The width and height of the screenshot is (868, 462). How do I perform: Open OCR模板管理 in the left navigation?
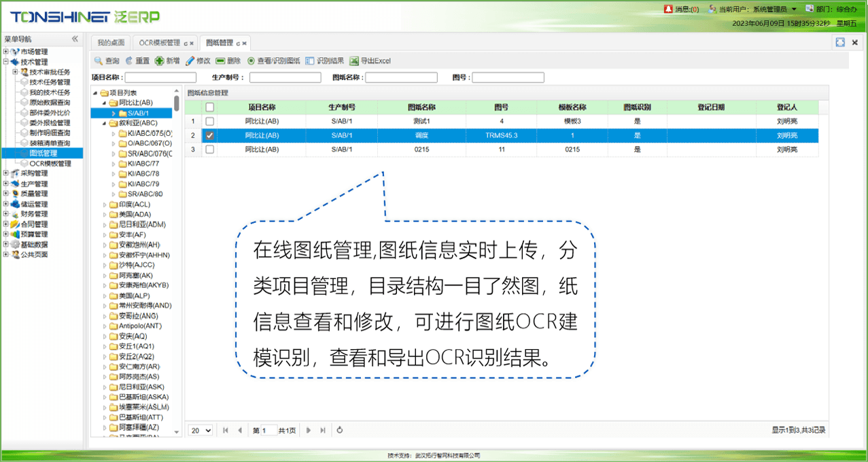coord(50,164)
